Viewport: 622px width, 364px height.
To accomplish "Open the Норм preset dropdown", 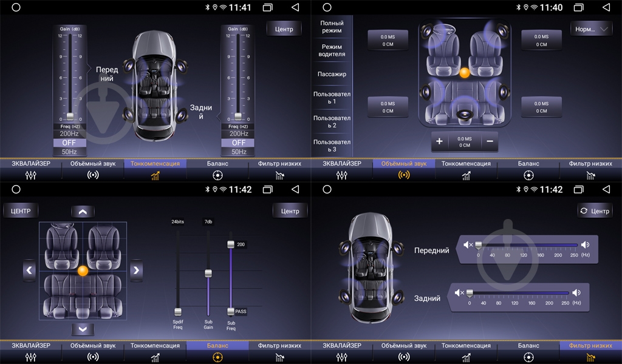I will coord(591,29).
